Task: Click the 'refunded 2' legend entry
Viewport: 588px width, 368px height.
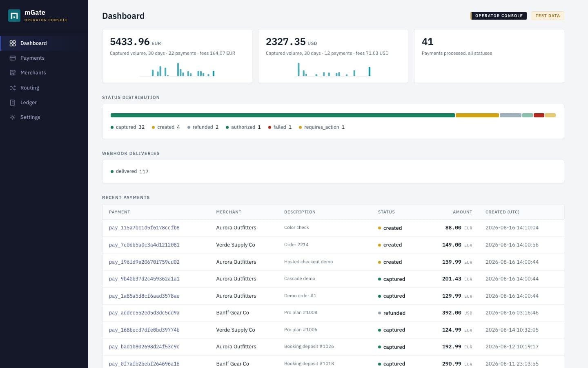Action: point(203,127)
